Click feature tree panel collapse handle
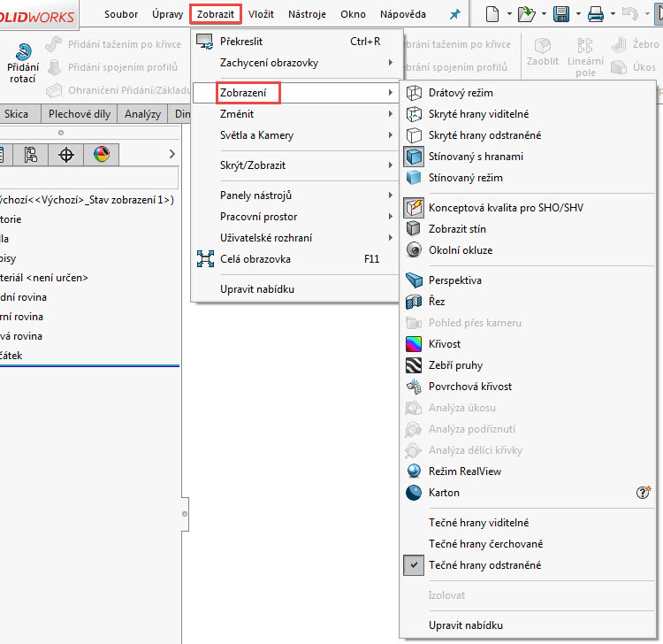 (x=185, y=514)
